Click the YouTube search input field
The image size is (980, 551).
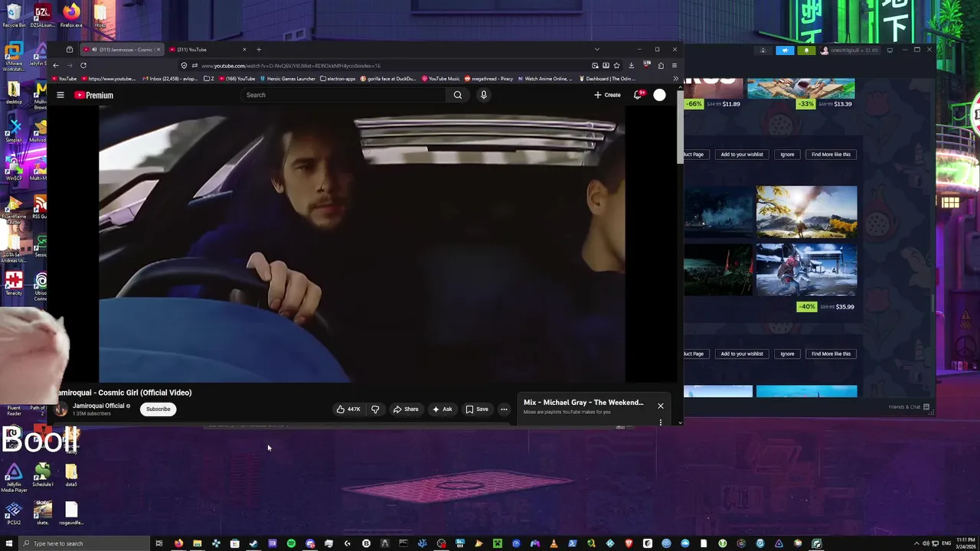pyautogui.click(x=343, y=95)
